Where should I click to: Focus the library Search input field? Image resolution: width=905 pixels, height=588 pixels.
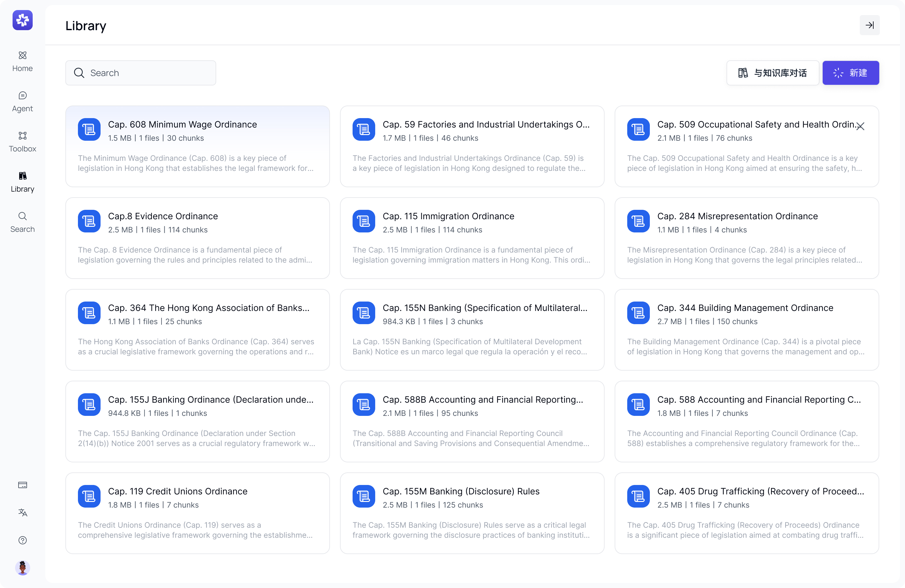(x=141, y=73)
